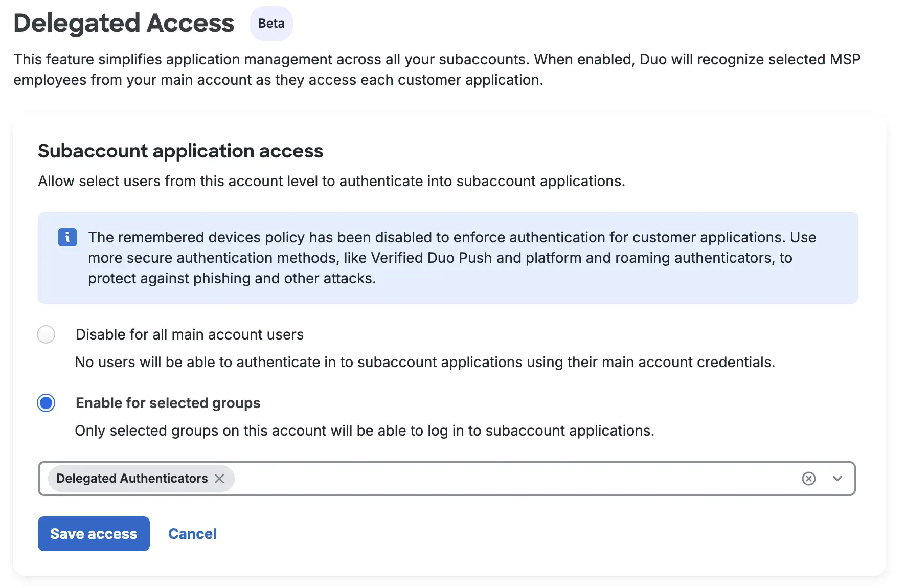Select the Delegated Authenticators group chip
The height and width of the screenshot is (588, 906).
132,479
